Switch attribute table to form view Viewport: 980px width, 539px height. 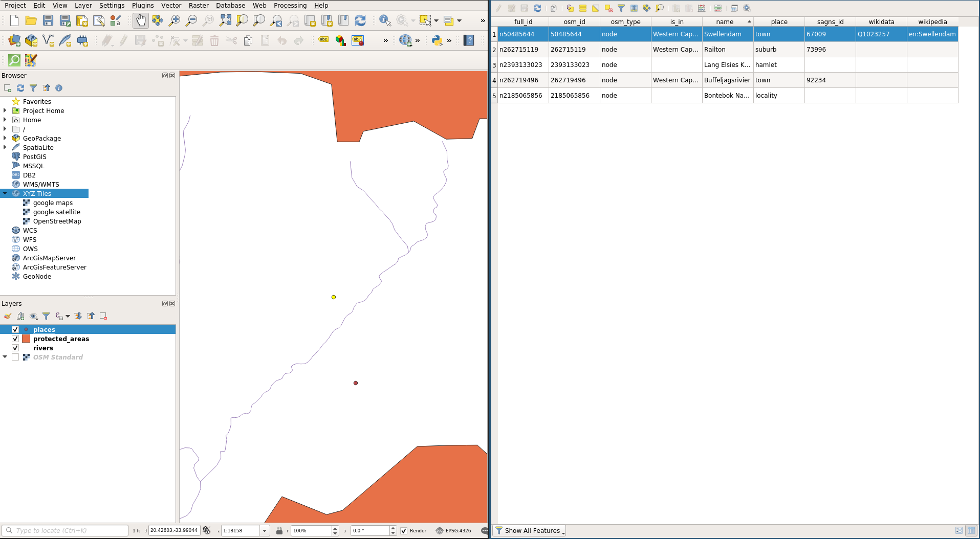pyautogui.click(x=959, y=531)
